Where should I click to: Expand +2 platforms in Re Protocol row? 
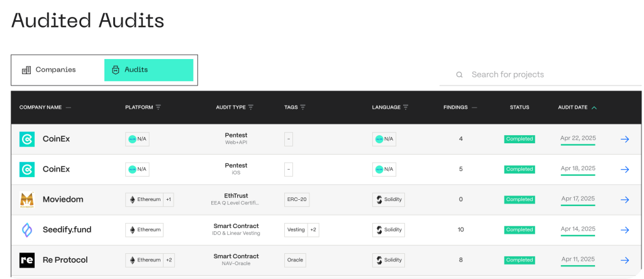point(169,260)
